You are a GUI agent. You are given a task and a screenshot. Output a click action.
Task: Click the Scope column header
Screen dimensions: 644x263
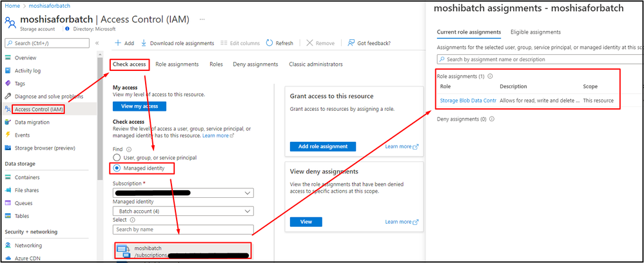[x=590, y=87]
